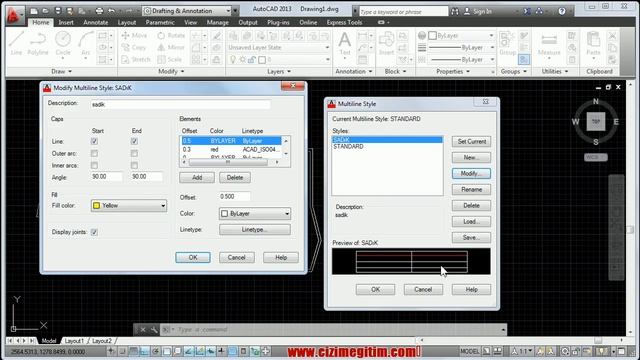The height and width of the screenshot is (360, 640).
Task: Expand the Modify panel
Action: (171, 71)
